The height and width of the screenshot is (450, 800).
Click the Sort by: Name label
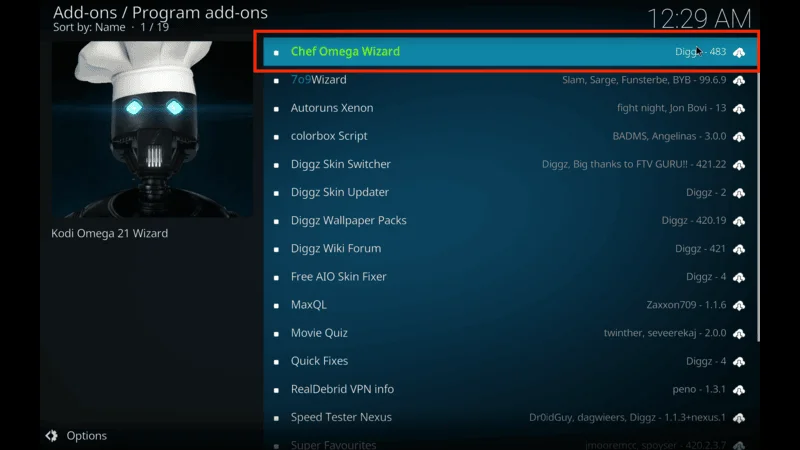click(89, 27)
